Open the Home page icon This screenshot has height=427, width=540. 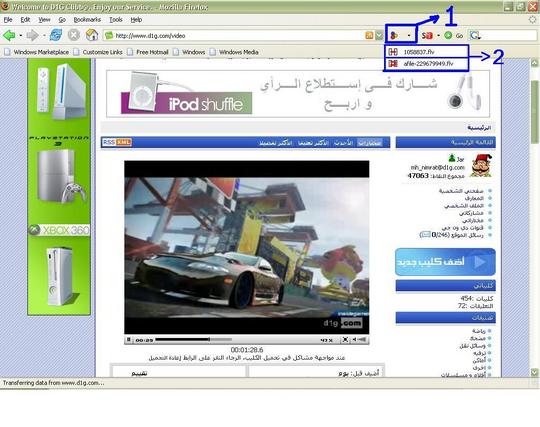pos(92,35)
